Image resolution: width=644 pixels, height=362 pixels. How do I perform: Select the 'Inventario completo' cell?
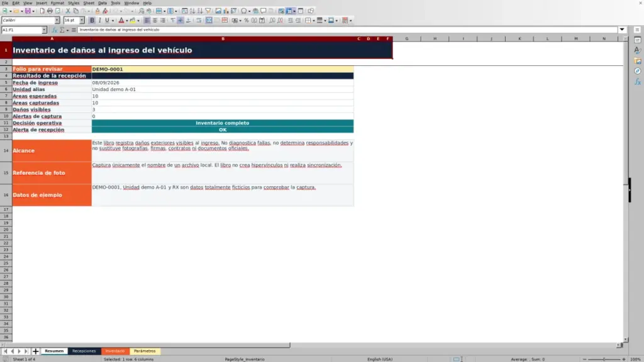(x=222, y=123)
